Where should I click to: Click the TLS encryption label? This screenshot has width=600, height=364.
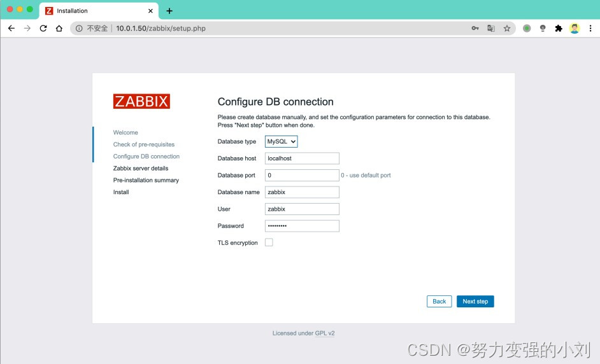[238, 243]
